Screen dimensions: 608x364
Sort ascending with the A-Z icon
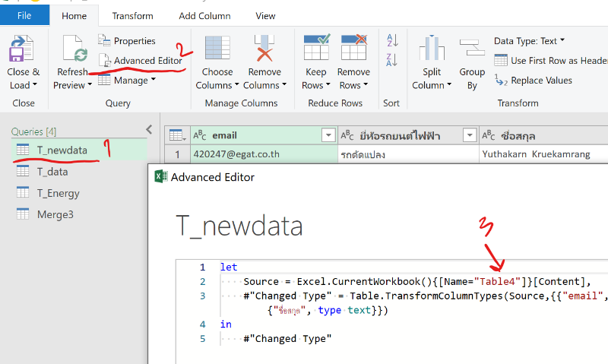coord(392,40)
